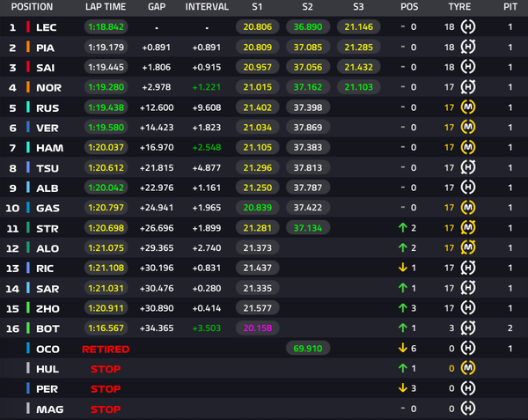Click ALO's lap time 1:21.075
The image size is (528, 420).
(x=106, y=248)
